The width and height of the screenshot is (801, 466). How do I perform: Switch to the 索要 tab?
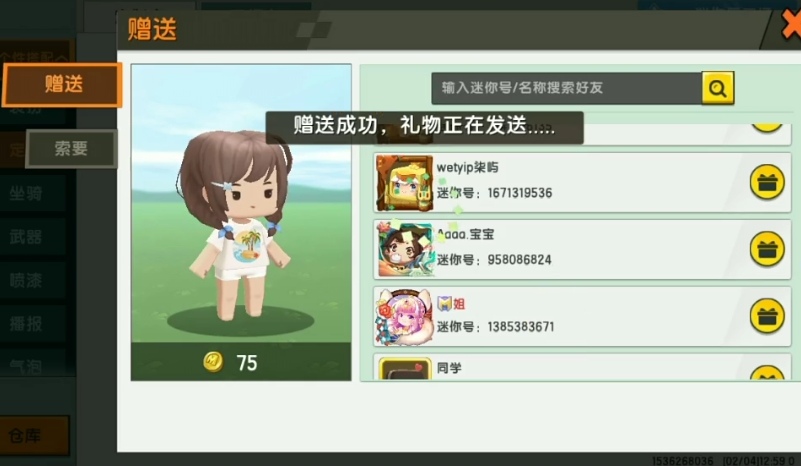click(71, 149)
